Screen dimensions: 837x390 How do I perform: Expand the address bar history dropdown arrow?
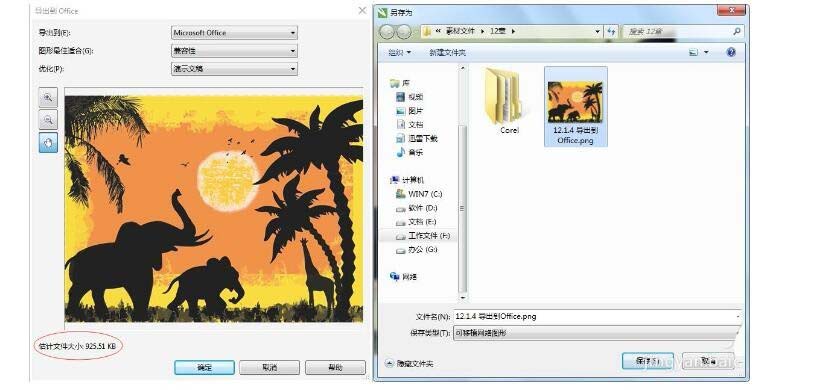pyautogui.click(x=597, y=31)
